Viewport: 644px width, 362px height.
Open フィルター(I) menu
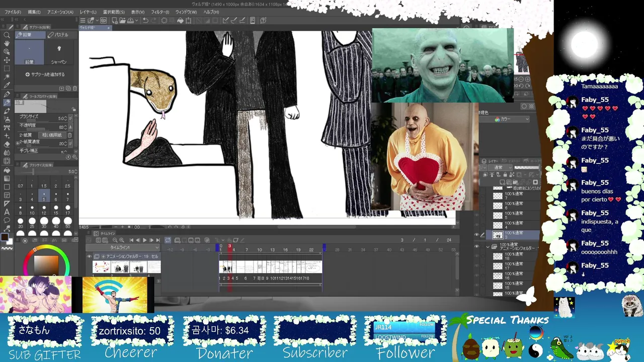coord(160,12)
